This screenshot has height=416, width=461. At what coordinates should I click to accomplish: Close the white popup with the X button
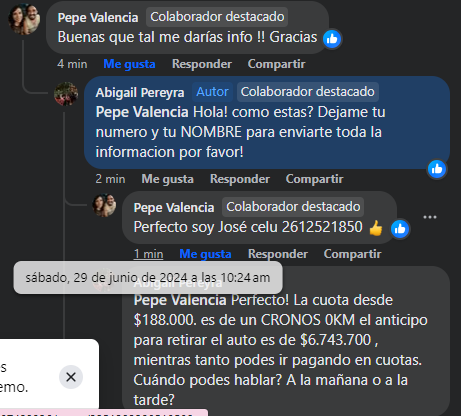coord(71,377)
